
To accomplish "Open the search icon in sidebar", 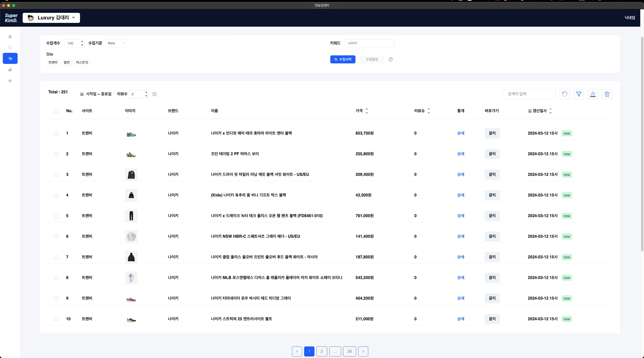I will (x=10, y=48).
